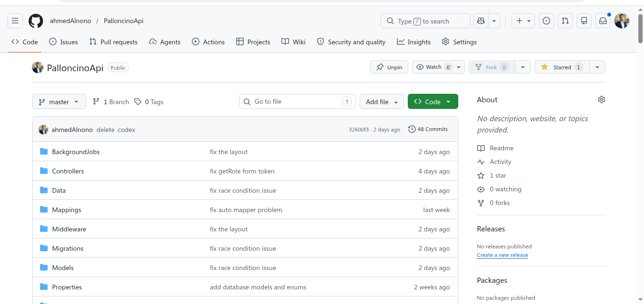Open commit 'fix getRole form token'
The width and height of the screenshot is (644, 304).
[x=242, y=171]
